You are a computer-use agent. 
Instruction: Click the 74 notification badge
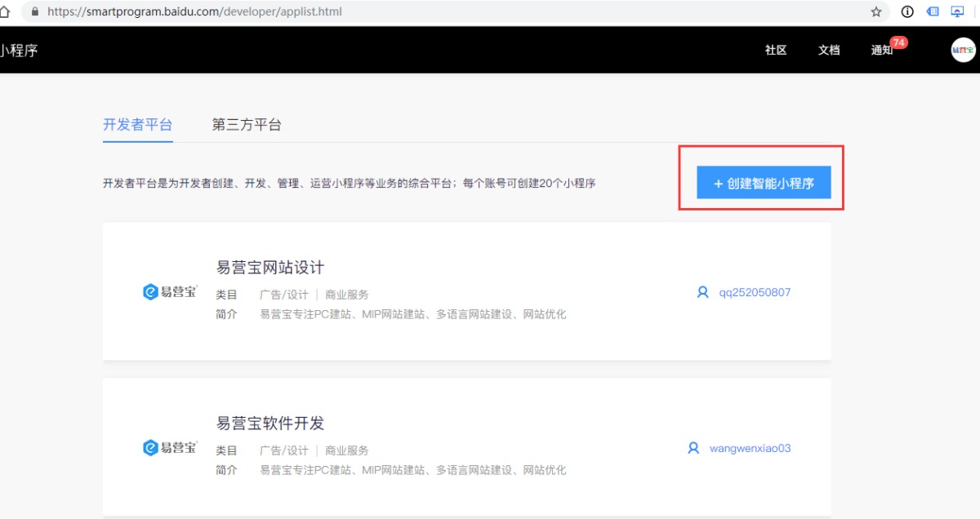[898, 42]
